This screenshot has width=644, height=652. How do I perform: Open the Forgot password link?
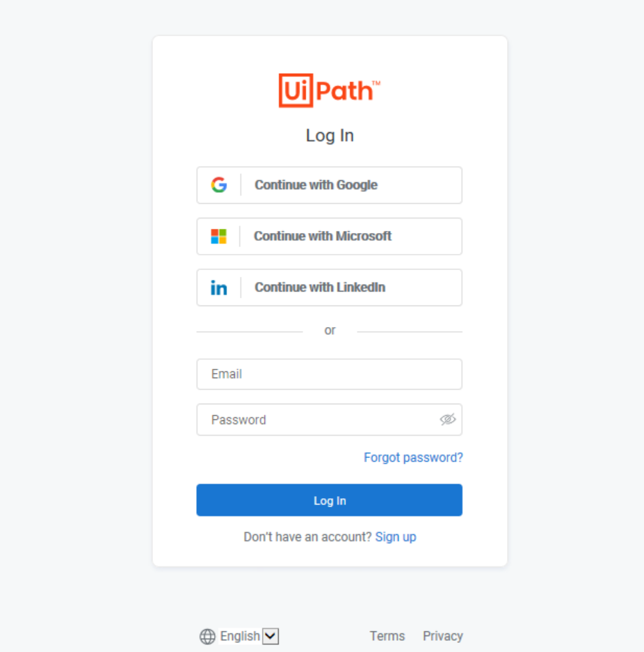click(413, 457)
